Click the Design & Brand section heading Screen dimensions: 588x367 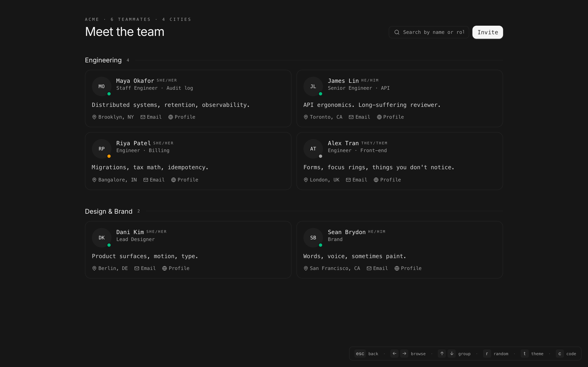coord(109,211)
